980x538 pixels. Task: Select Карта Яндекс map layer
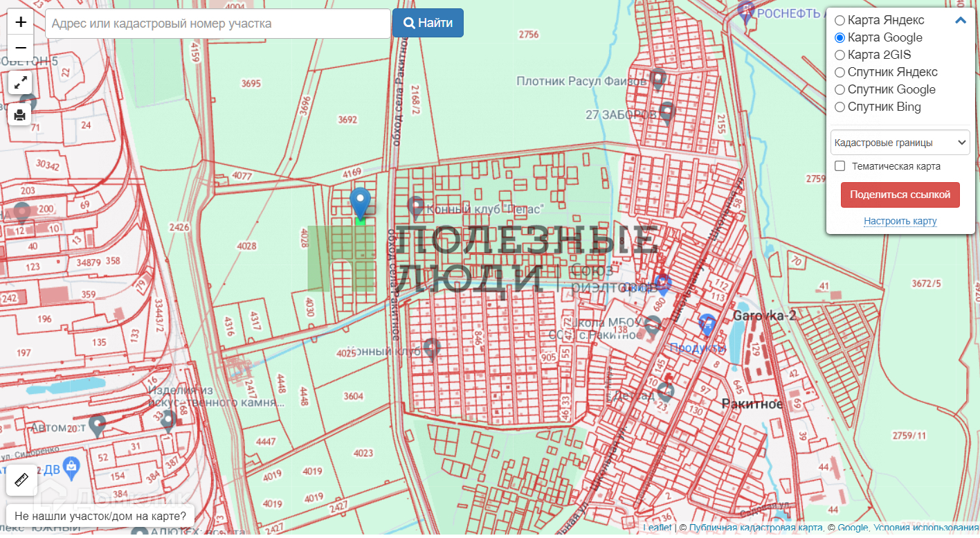tap(840, 20)
